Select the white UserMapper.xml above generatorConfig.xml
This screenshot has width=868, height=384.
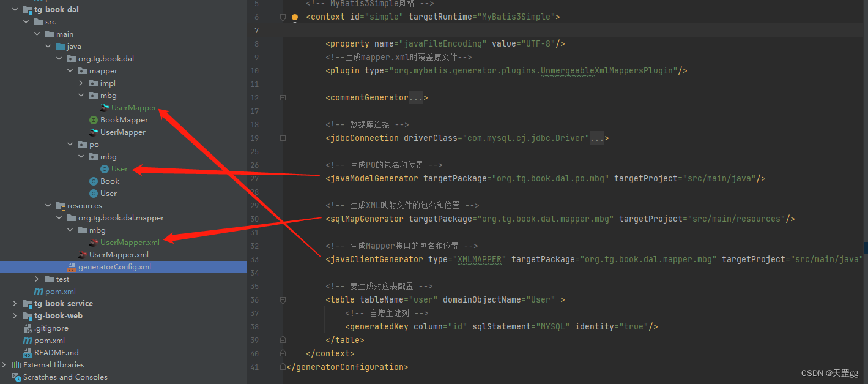click(x=119, y=255)
